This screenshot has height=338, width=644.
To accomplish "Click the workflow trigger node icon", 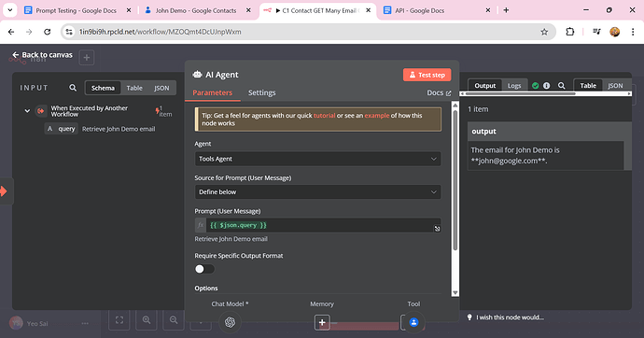I will [41, 111].
